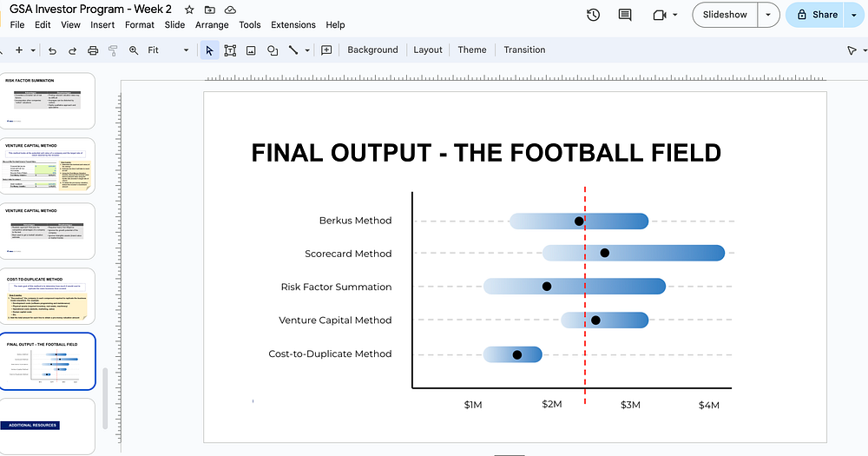The width and height of the screenshot is (868, 456).
Task: Open the new slide dropdown arrow
Action: click(x=33, y=50)
